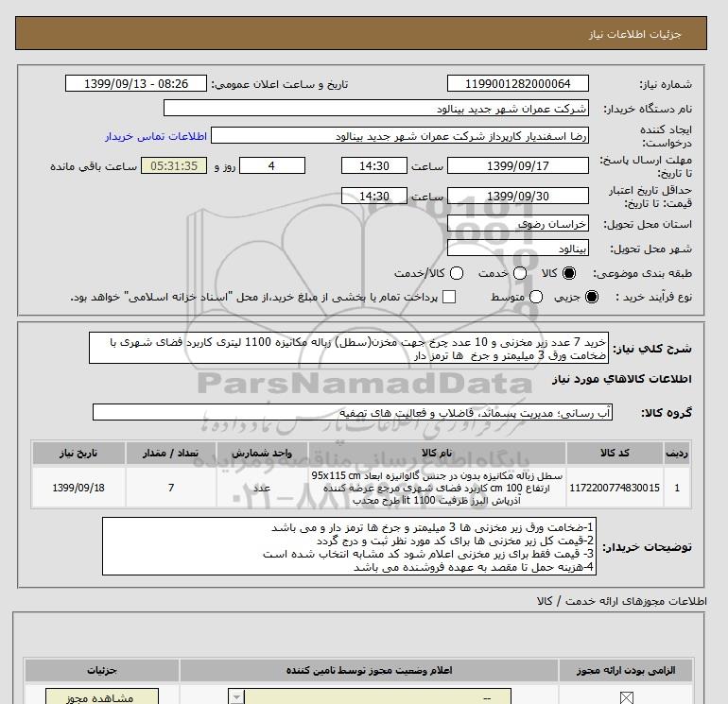Viewport: 728px width, 704px height.
Task: Open the license status dropdown arrow
Action: point(236,697)
